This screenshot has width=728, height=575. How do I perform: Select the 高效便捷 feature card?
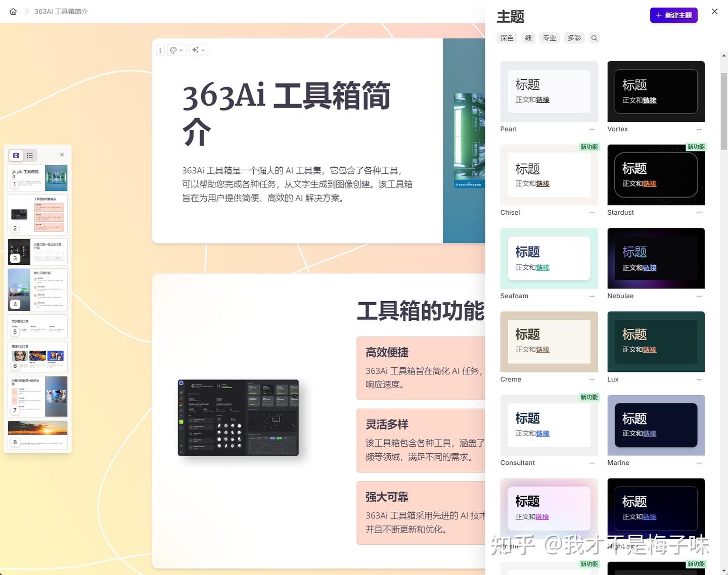(x=421, y=368)
